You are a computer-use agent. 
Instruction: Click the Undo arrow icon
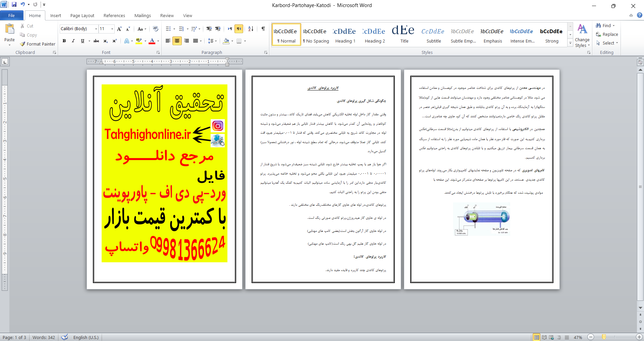pos(22,5)
